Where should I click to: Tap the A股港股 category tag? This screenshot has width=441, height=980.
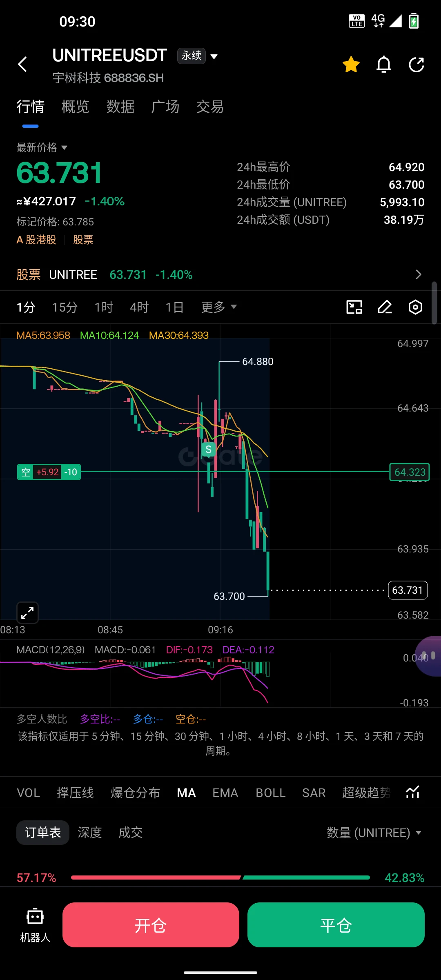[36, 240]
